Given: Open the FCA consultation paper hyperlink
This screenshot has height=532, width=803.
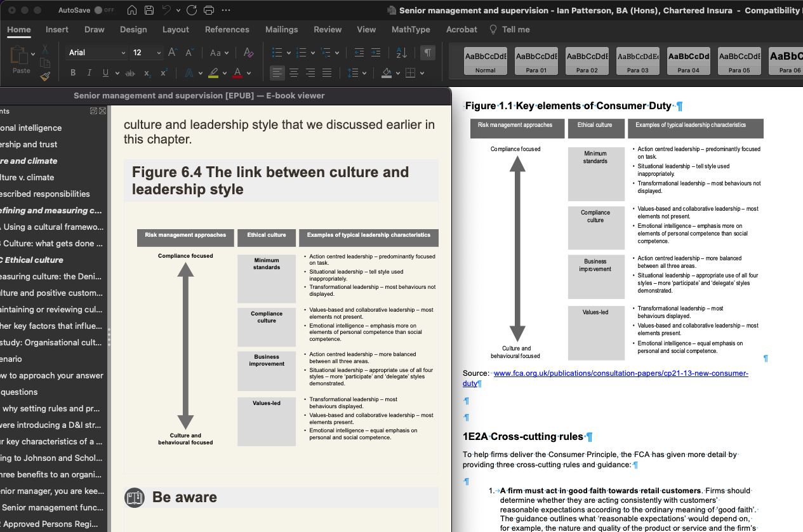Looking at the screenshot, I should click(x=620, y=373).
